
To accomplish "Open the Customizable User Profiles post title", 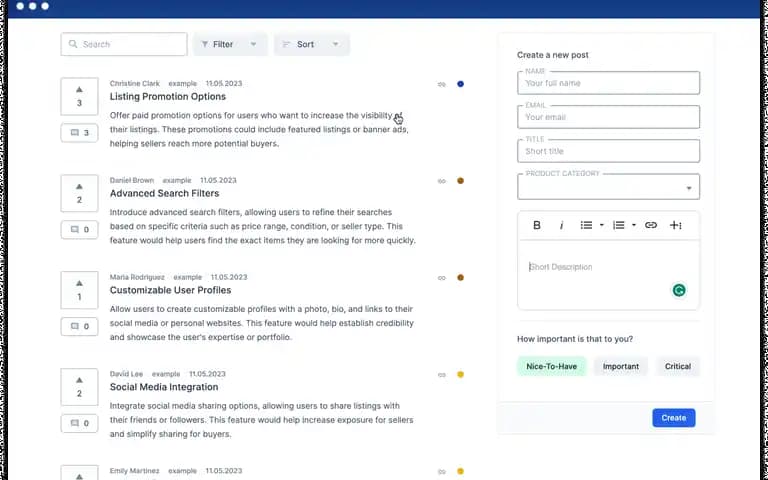I will point(170,290).
